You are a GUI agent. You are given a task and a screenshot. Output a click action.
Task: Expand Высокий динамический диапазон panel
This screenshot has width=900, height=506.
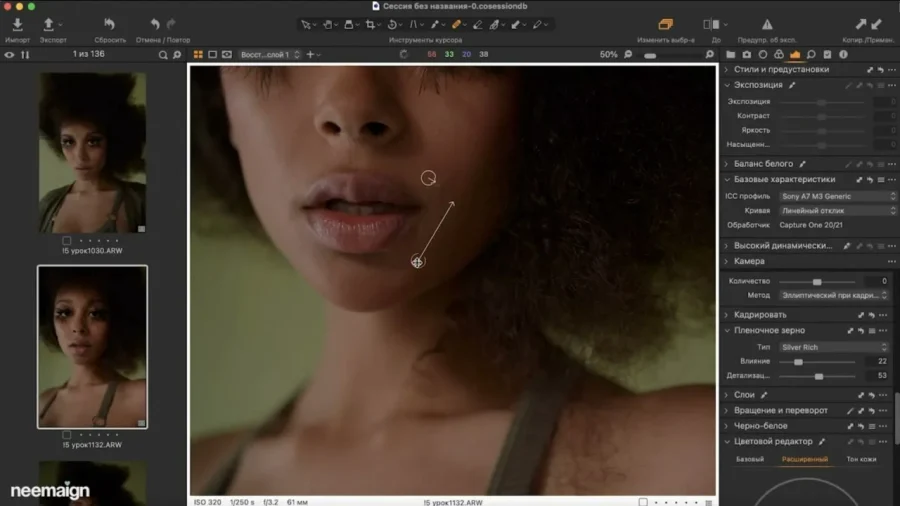tap(727, 246)
